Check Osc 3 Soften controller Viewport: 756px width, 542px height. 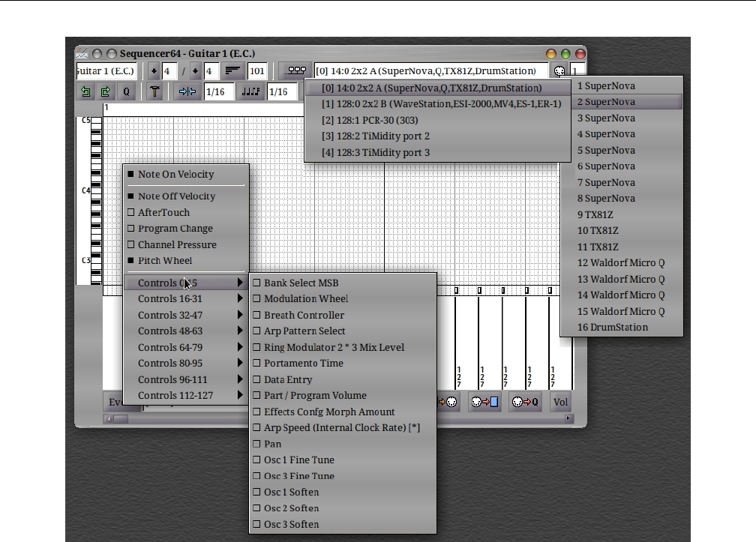256,525
